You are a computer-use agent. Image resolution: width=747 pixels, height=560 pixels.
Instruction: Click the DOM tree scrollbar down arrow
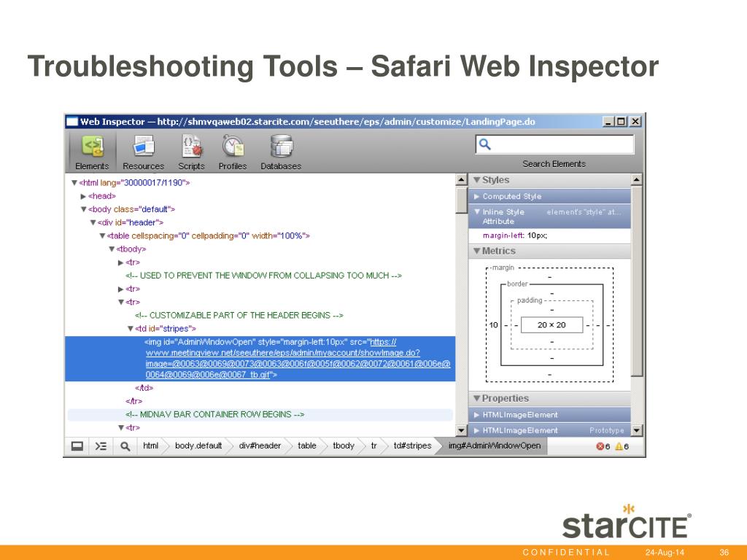pyautogui.click(x=461, y=430)
